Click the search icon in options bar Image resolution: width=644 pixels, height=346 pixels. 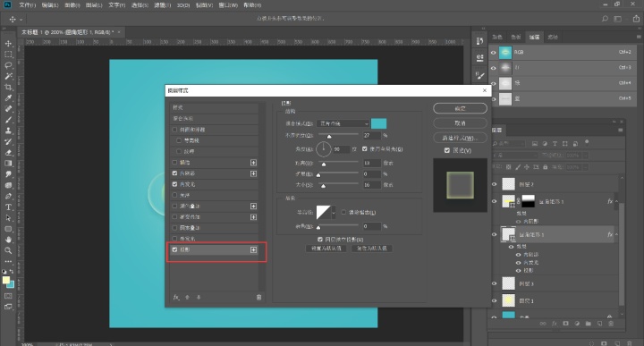605,19
